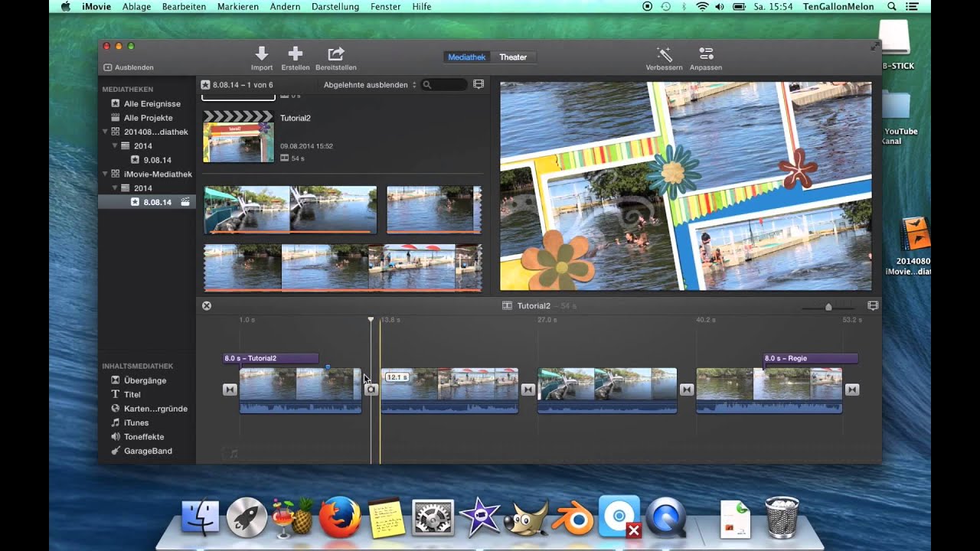Click the '8.08.14 – 1 von 6' event header

[x=237, y=85]
